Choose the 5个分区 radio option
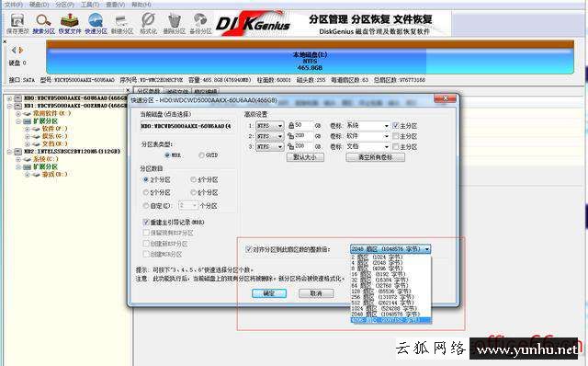The image size is (588, 366). (x=146, y=192)
